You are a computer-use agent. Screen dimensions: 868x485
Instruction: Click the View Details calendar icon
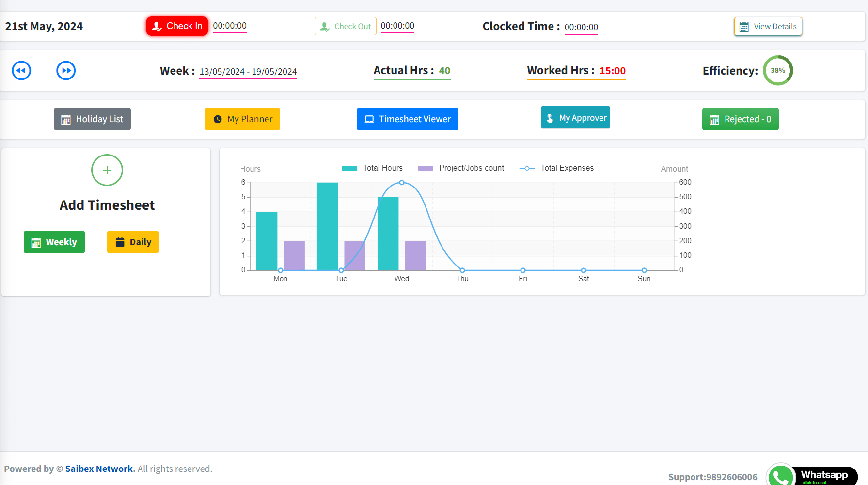point(744,27)
